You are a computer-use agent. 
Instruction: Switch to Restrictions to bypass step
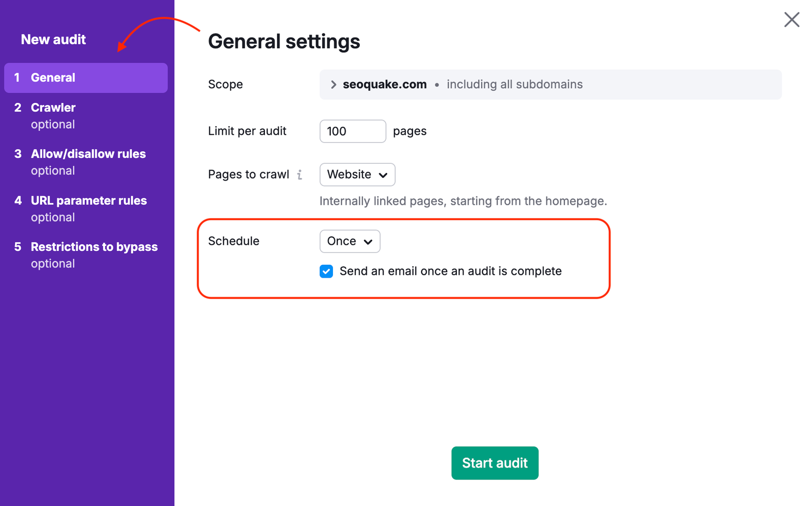94,247
